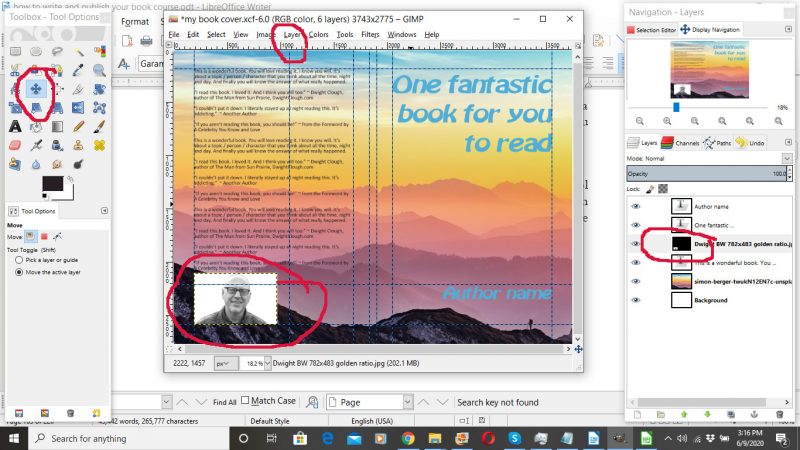Select the Eraser tool

coord(14,144)
